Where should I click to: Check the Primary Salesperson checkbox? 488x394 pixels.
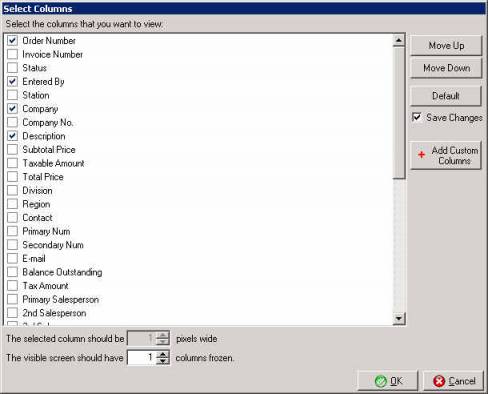[x=12, y=299]
